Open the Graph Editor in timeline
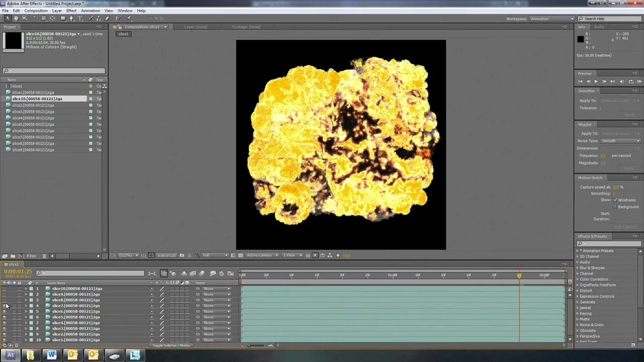This screenshot has height=362, width=644. pos(230,274)
